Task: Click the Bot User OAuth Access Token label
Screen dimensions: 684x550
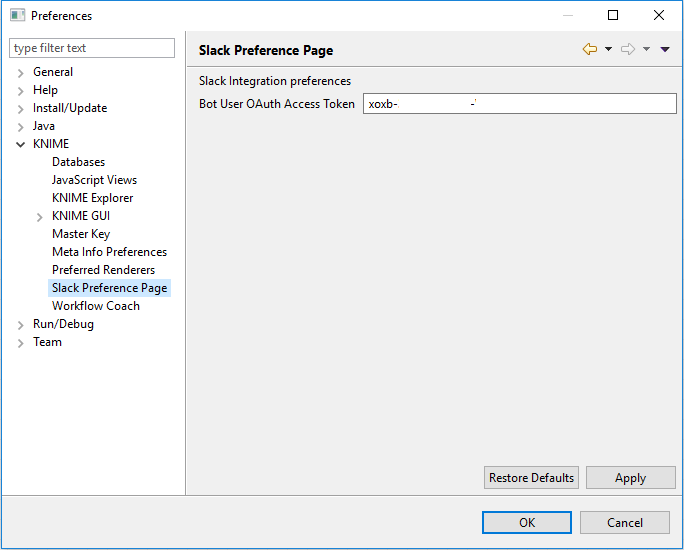Action: click(x=277, y=104)
